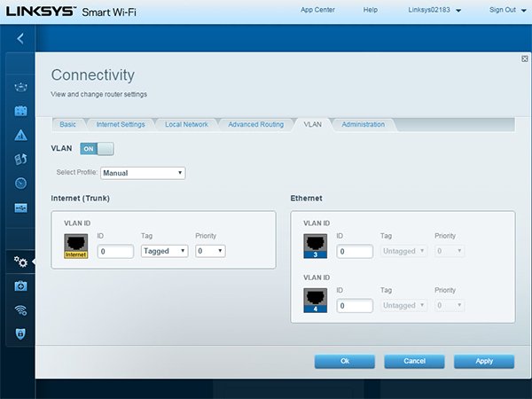Select the VLAN tab
The image size is (532, 399).
tap(312, 124)
